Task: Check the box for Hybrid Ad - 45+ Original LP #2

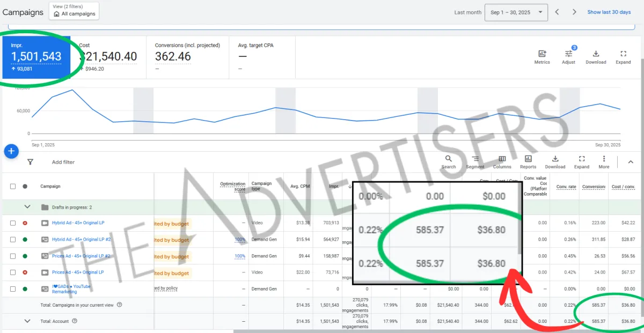Action: tap(13, 240)
